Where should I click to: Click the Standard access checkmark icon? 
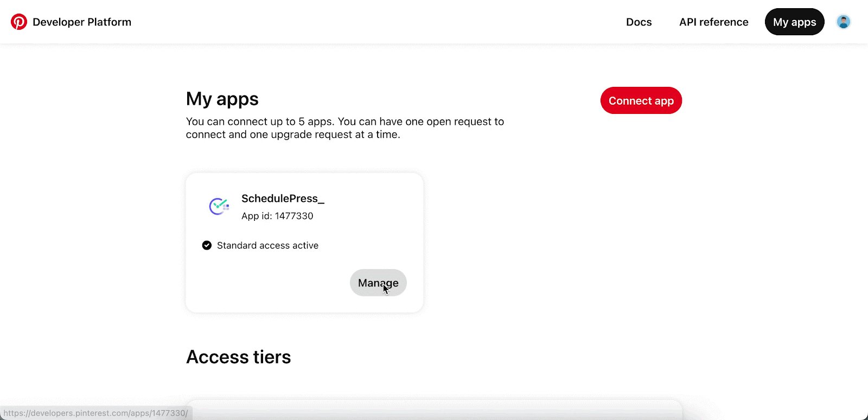pyautogui.click(x=207, y=245)
